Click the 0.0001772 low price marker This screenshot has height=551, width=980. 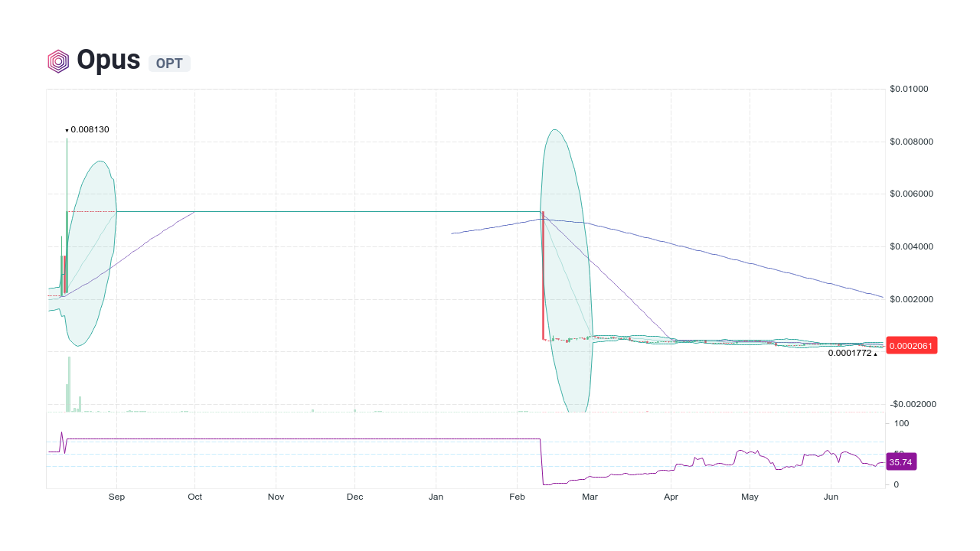(x=850, y=354)
